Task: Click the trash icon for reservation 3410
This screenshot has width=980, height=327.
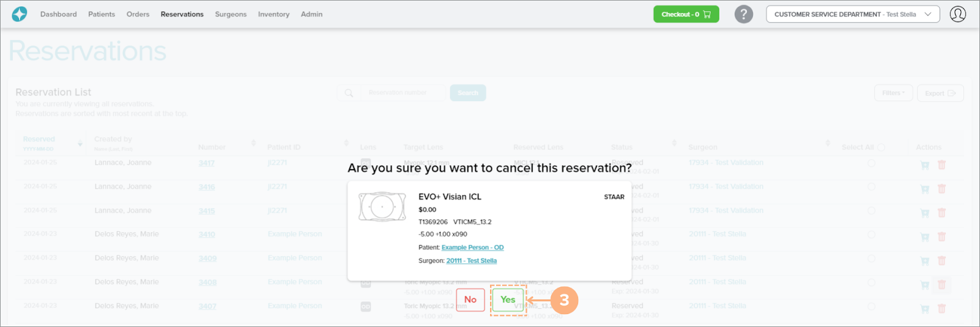Action: click(941, 237)
